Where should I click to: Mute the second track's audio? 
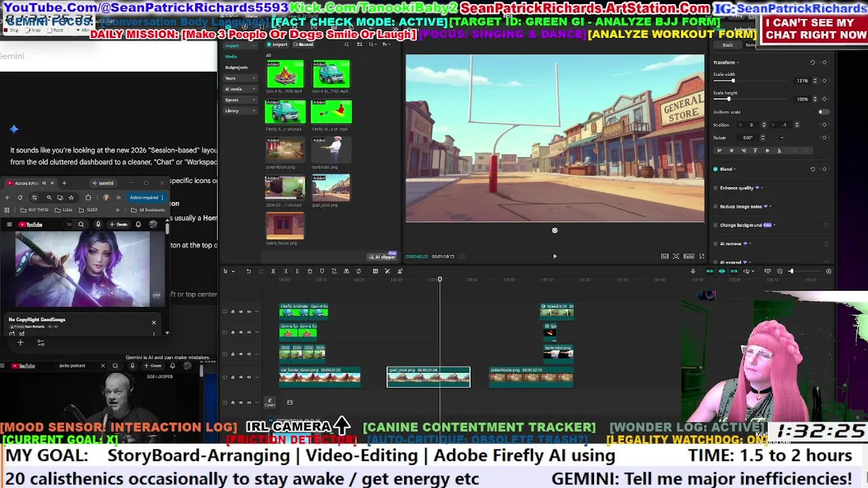coord(249,332)
